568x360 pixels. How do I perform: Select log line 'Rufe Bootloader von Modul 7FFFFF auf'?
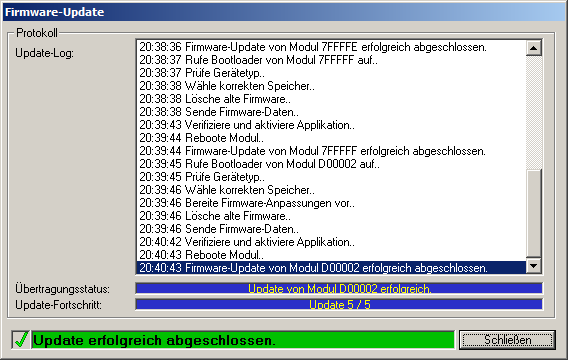point(331,60)
